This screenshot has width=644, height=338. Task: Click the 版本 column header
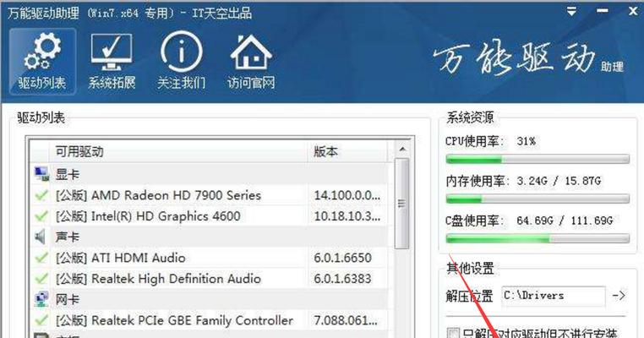tap(348, 151)
